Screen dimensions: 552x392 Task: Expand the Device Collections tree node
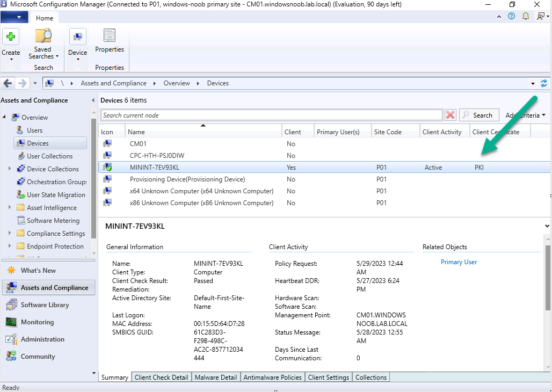(x=10, y=169)
